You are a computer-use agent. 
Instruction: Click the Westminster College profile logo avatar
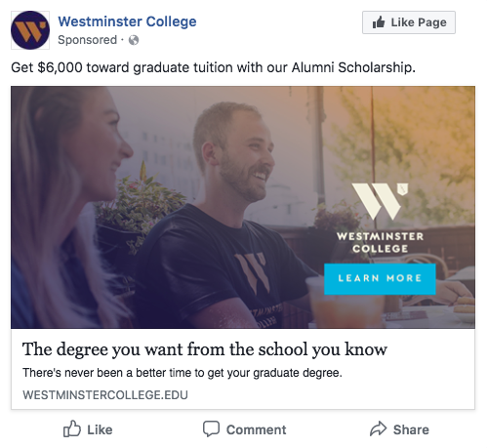30,30
